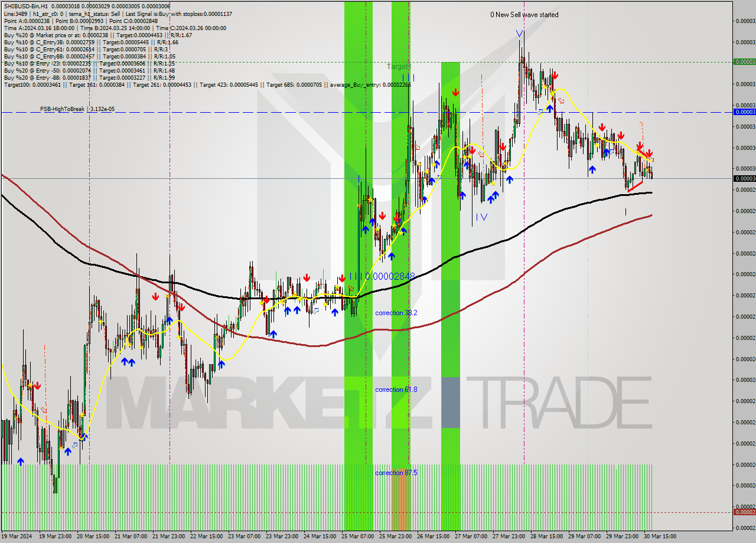
Task: Click the '27 Mar 23:00' time label
Action: pyautogui.click(x=509, y=536)
